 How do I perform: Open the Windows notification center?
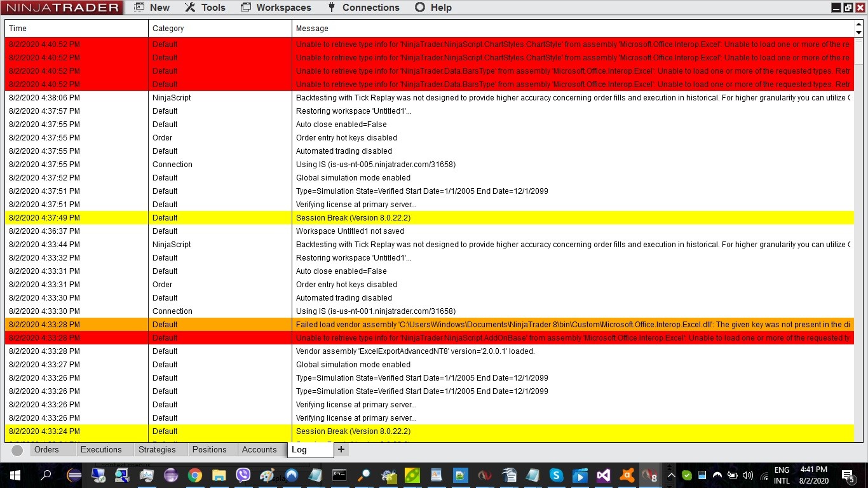pyautogui.click(x=848, y=475)
